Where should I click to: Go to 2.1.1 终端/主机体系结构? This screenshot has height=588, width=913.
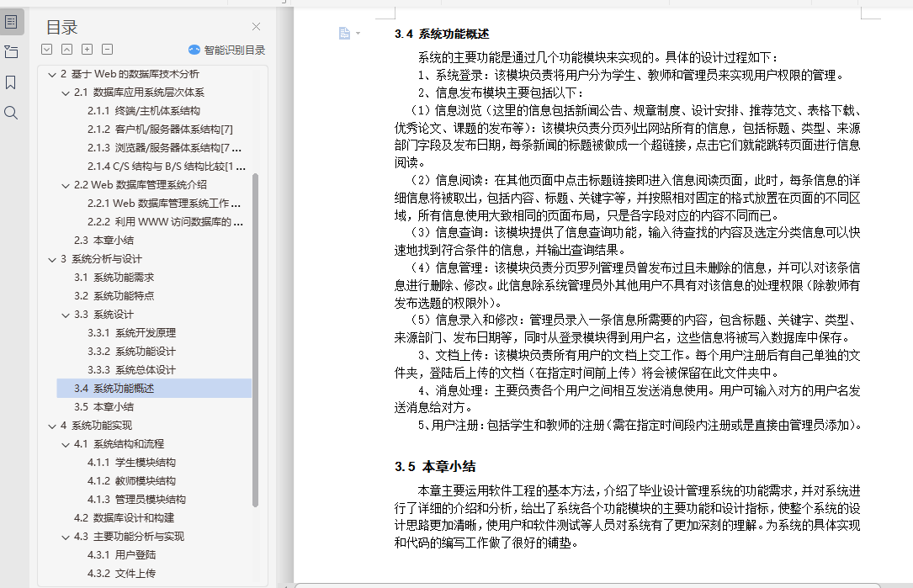click(x=144, y=110)
